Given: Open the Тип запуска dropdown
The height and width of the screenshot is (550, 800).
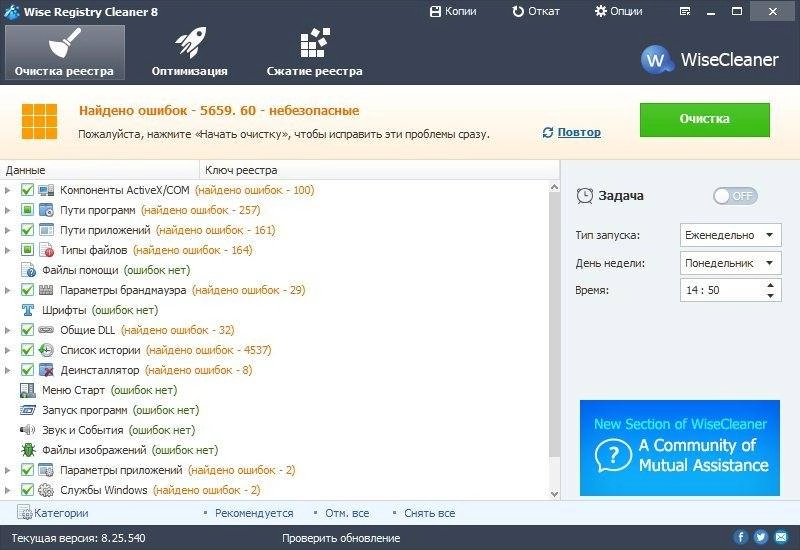Looking at the screenshot, I should click(730, 235).
